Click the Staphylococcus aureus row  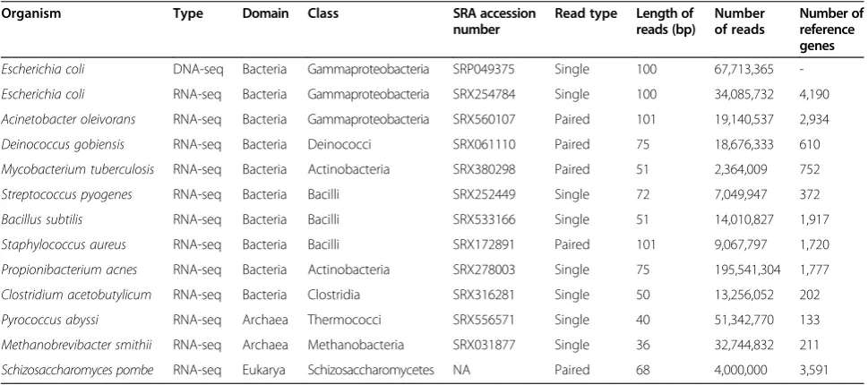(434, 244)
